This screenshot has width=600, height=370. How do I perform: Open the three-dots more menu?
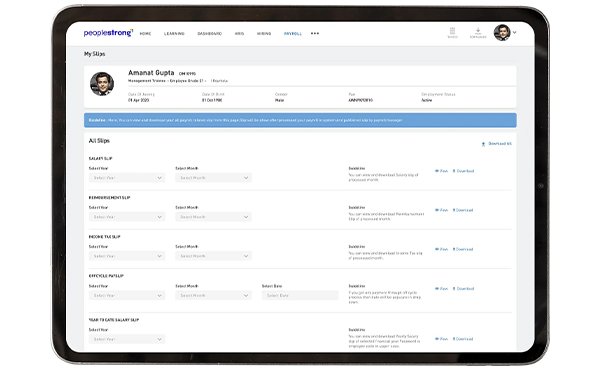(x=315, y=33)
